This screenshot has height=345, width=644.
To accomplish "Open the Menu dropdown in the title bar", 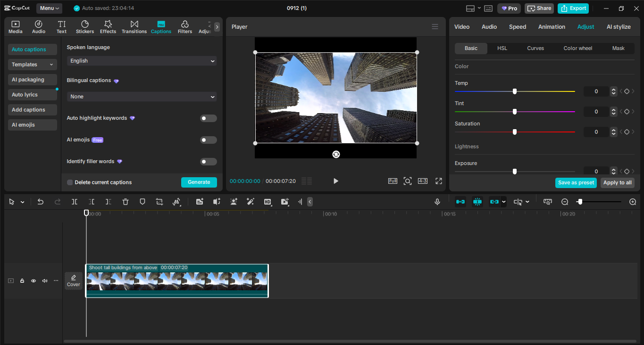I will (49, 8).
